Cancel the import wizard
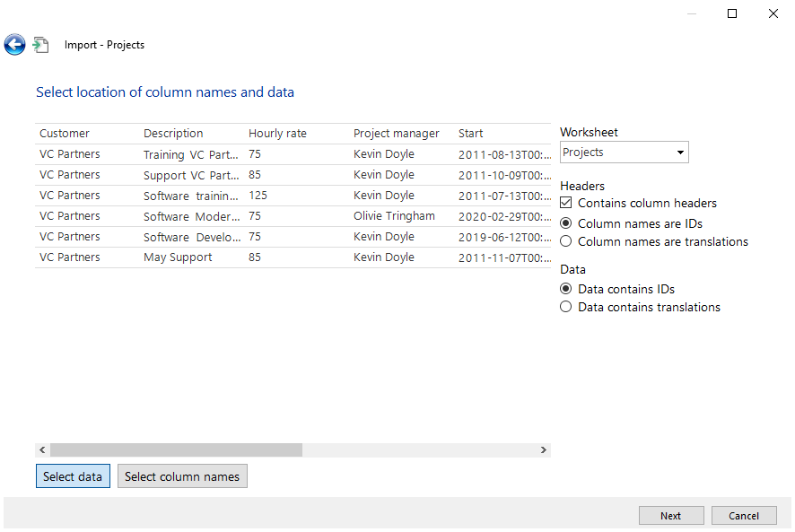The width and height of the screenshot is (795, 532). coord(744,516)
